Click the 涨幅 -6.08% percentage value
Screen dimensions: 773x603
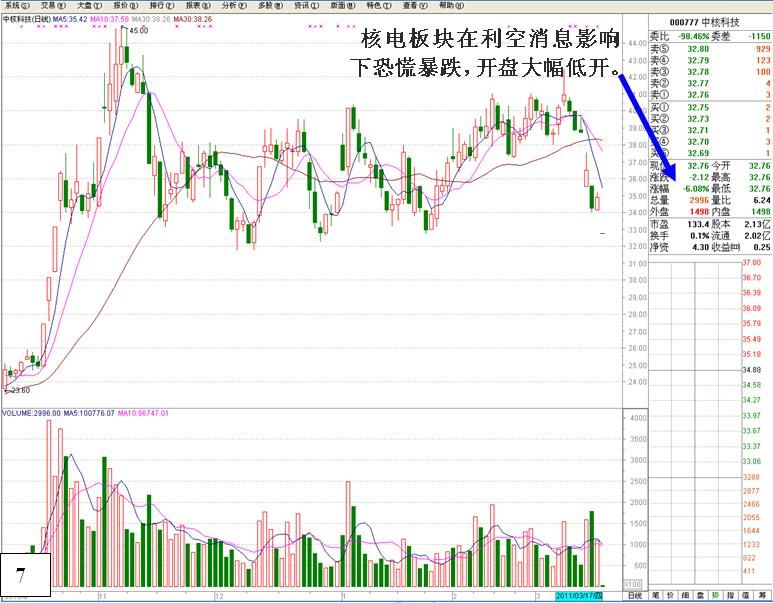coord(696,188)
